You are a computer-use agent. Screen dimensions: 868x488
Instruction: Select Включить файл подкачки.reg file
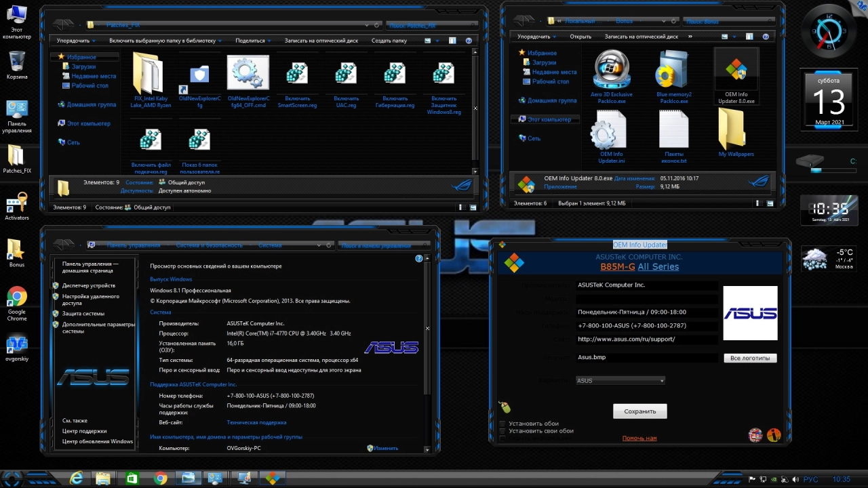[x=151, y=140]
